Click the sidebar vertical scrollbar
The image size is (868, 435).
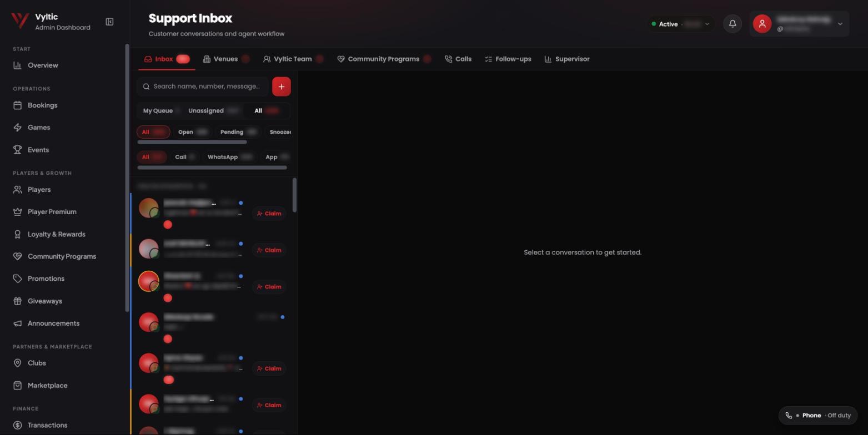coord(127,178)
